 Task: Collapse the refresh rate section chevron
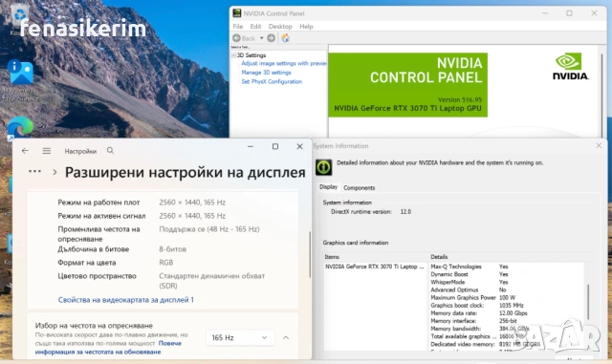[x=286, y=337]
